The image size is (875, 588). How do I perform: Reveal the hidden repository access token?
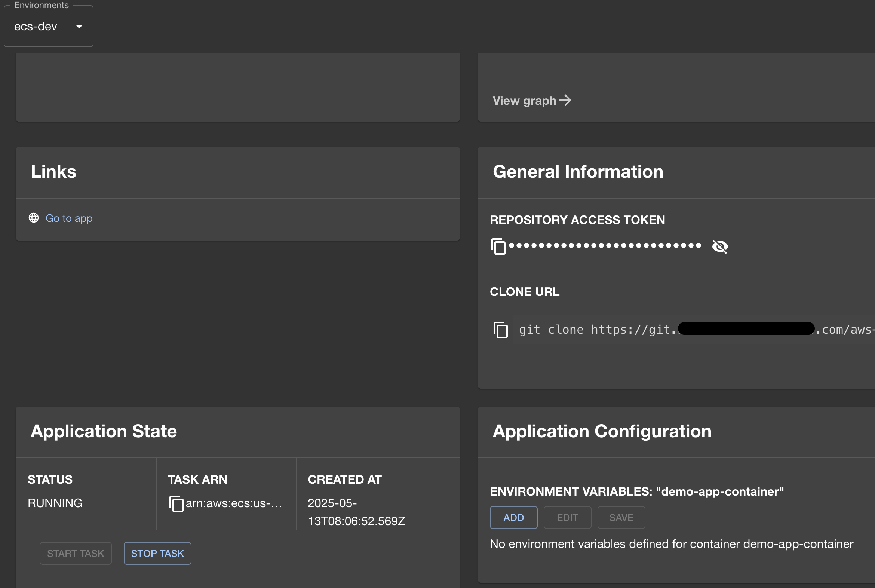click(x=720, y=246)
